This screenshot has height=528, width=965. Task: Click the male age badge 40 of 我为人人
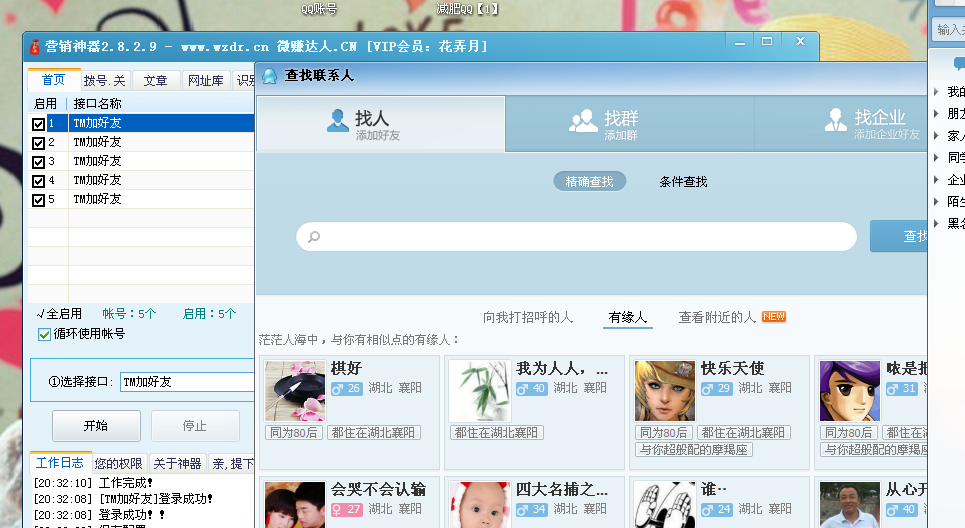pyautogui.click(x=532, y=388)
